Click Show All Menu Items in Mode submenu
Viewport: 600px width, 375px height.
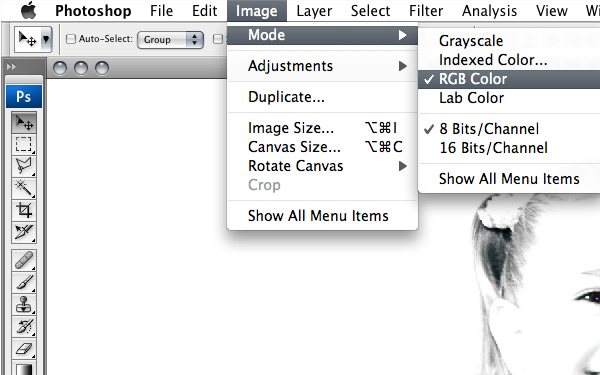click(509, 179)
